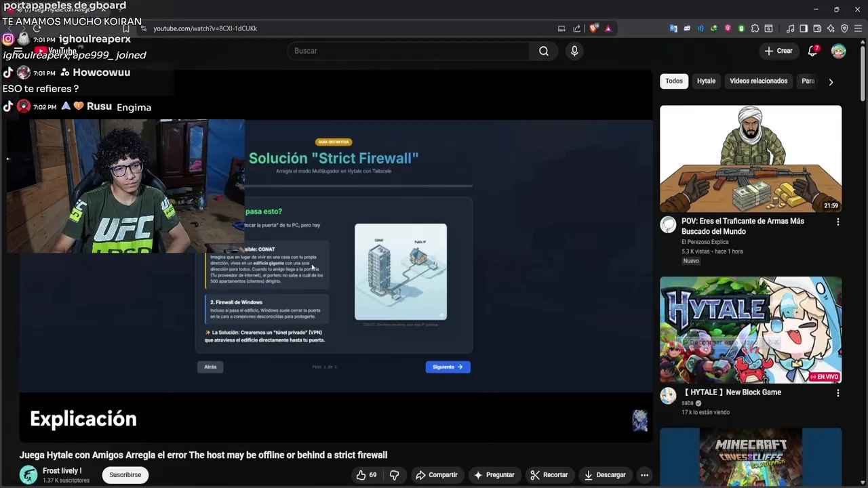Click the 17 k lo están viendo text
The height and width of the screenshot is (488, 868).
click(706, 412)
